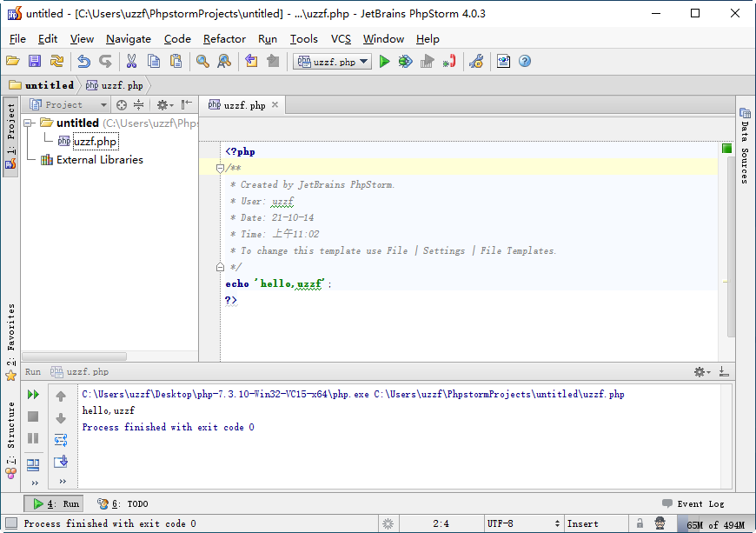Image resolution: width=756 pixels, height=533 pixels.
Task: Click the green code analysis status square
Action: click(x=726, y=149)
